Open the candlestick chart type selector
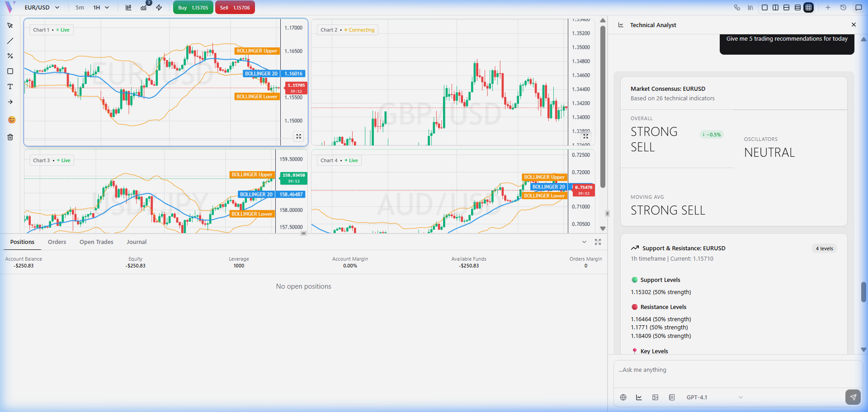The height and width of the screenshot is (412, 868). (x=128, y=7)
